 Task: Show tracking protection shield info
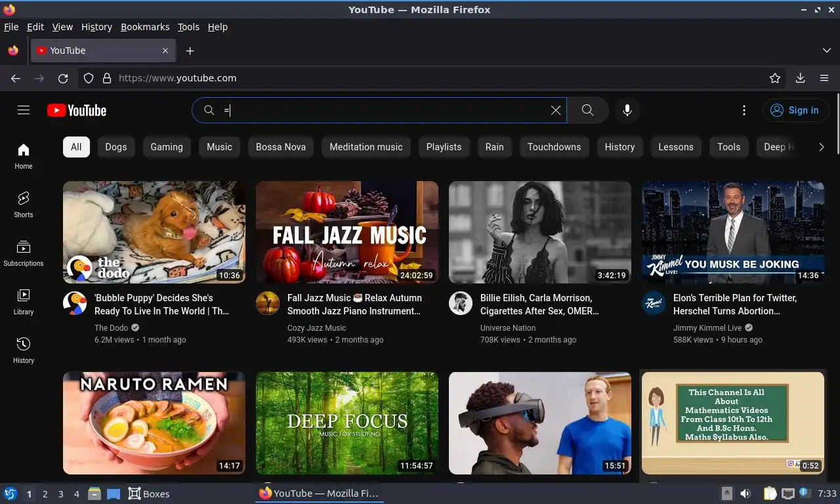pyautogui.click(x=89, y=78)
